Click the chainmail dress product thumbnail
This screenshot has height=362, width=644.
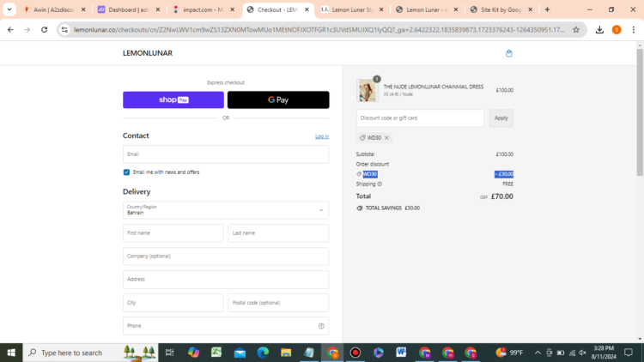coord(368,90)
